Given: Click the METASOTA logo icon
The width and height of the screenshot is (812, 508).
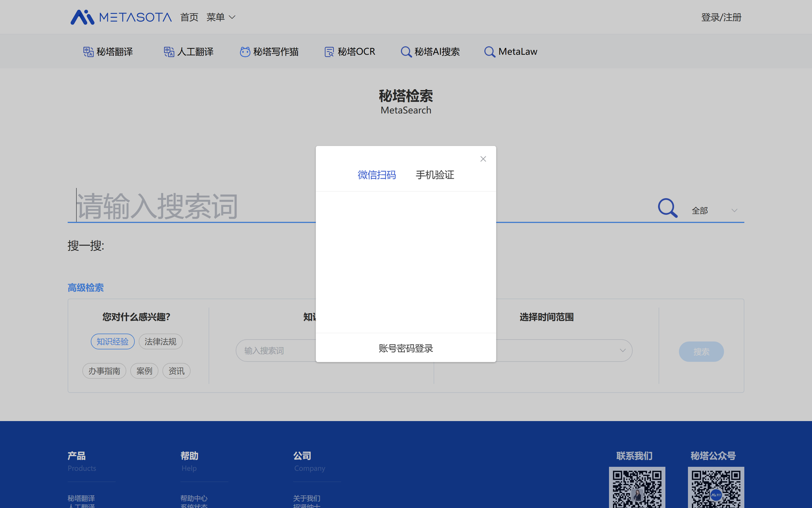Looking at the screenshot, I should pos(82,17).
